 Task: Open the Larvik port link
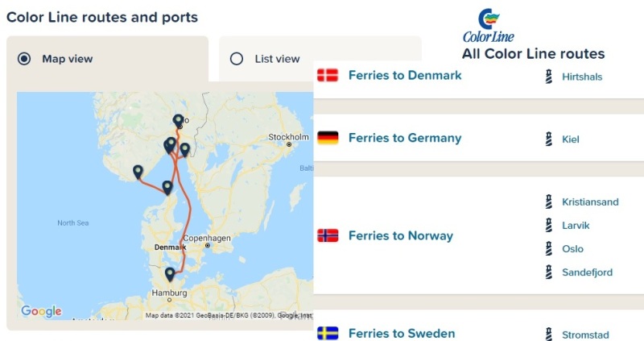576,226
